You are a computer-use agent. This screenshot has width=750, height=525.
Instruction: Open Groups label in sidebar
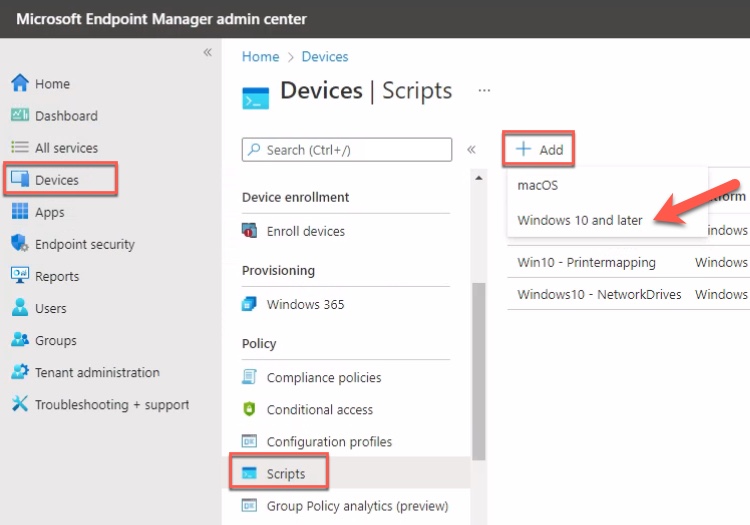click(x=55, y=340)
